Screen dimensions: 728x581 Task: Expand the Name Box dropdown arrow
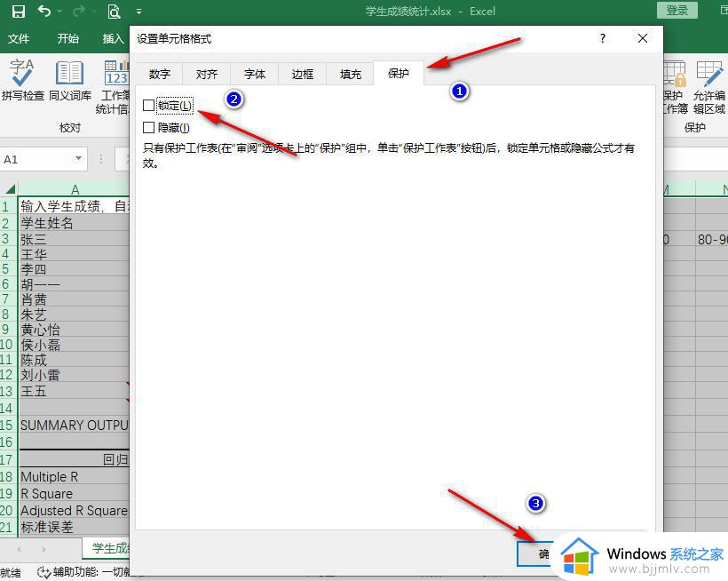click(78, 159)
